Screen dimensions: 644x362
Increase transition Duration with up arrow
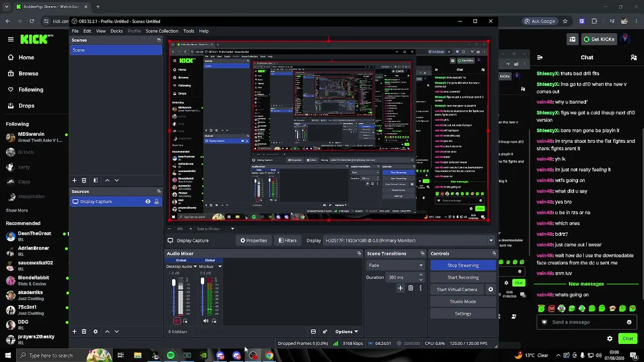(421, 275)
